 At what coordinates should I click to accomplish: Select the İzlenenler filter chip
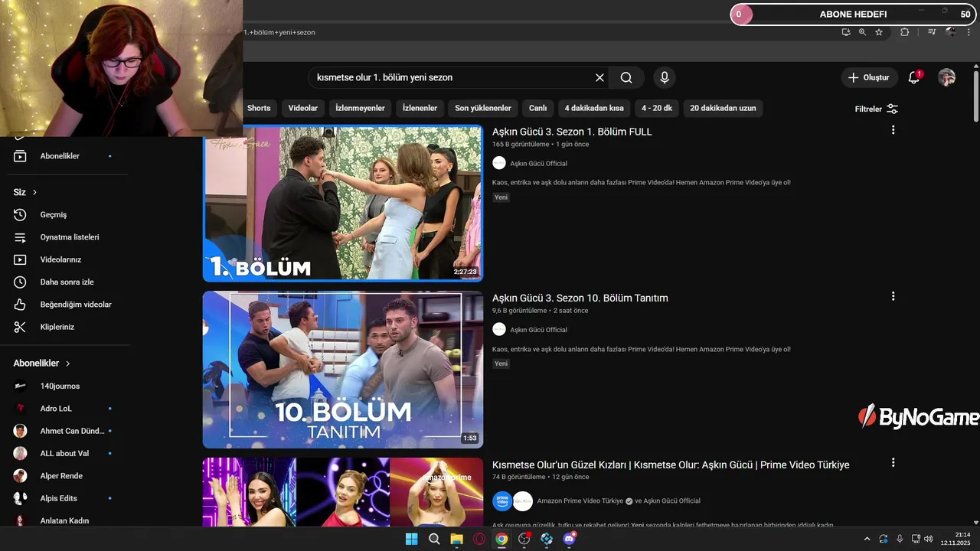420,108
